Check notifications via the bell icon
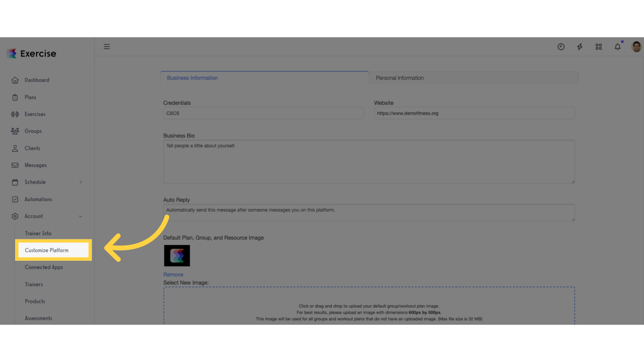 point(617,47)
